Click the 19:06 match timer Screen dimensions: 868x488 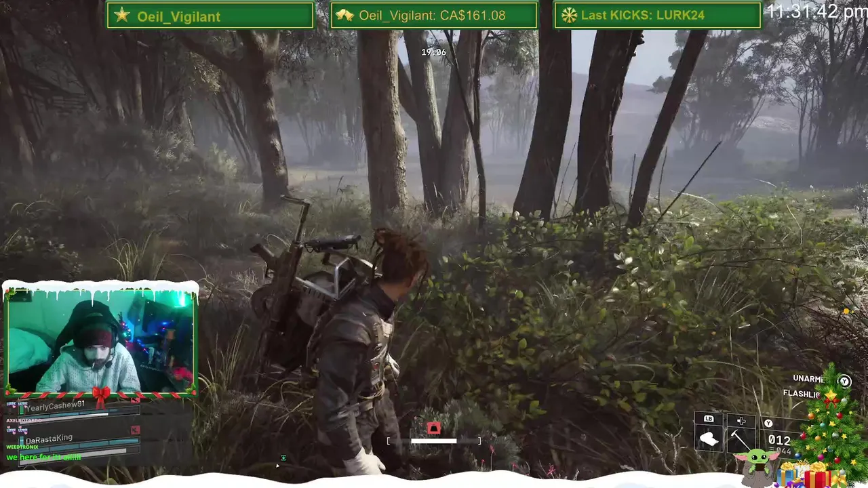point(433,52)
